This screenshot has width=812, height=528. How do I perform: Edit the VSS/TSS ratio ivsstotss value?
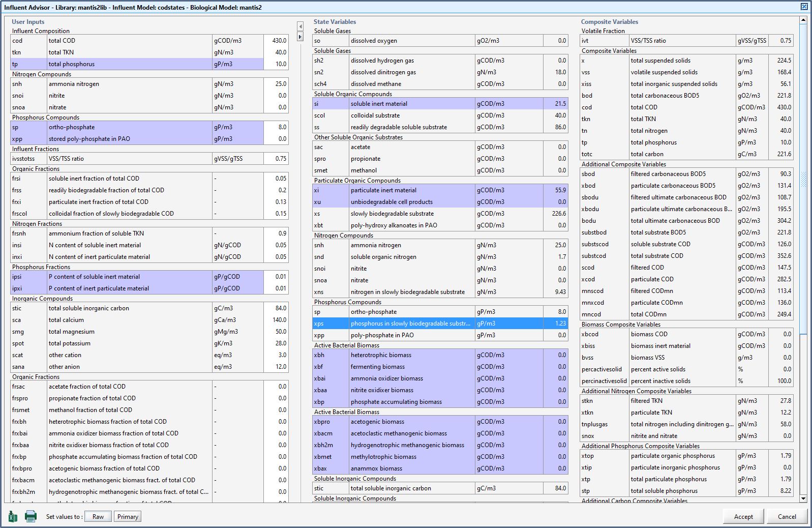276,159
